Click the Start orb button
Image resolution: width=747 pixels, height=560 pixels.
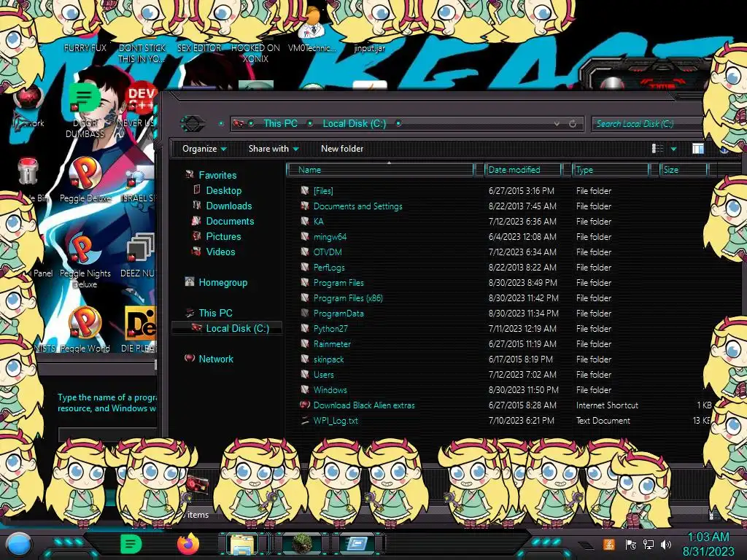coord(18,544)
